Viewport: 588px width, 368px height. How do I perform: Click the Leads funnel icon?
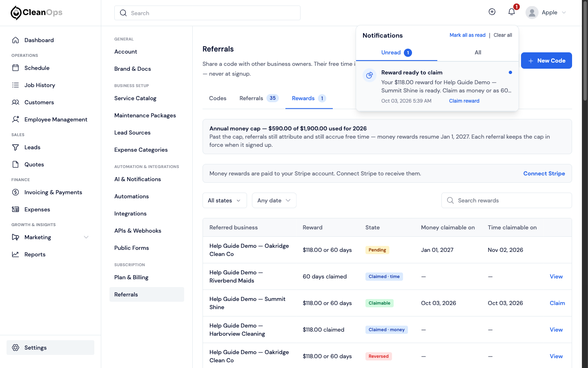pos(16,147)
